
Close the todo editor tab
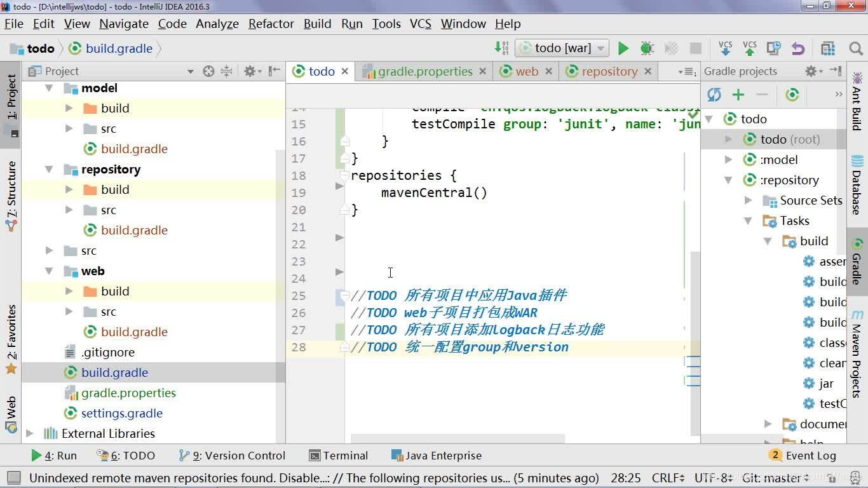(345, 72)
